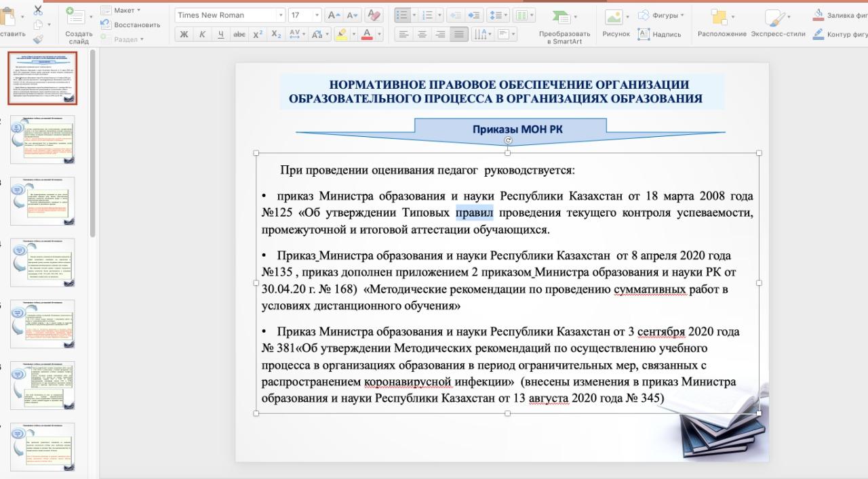Apply superscript with the X² icon

[x=258, y=34]
